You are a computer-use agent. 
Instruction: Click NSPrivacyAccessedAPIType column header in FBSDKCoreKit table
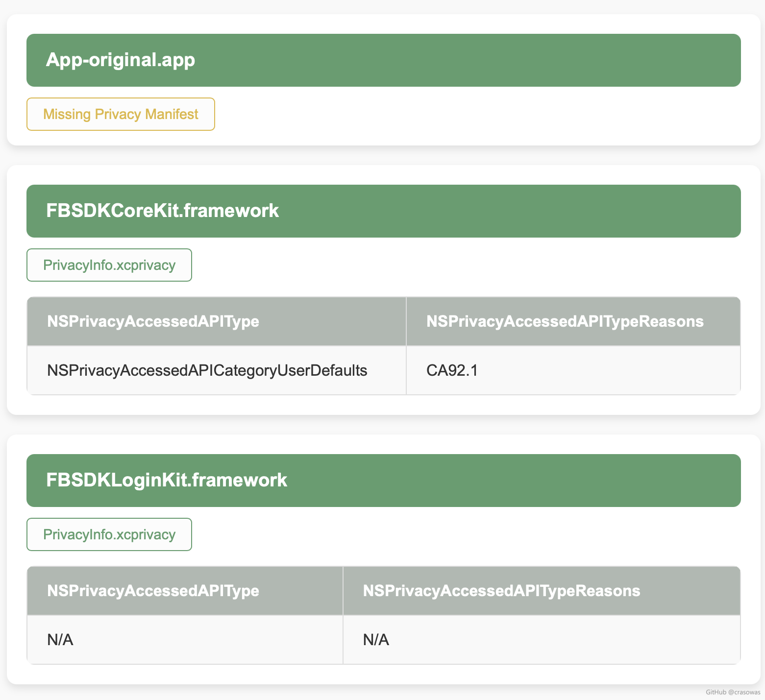click(217, 321)
